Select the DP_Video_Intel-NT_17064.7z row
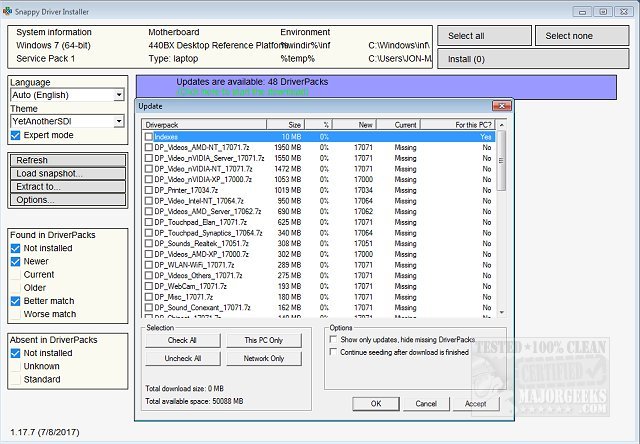 coord(318,201)
